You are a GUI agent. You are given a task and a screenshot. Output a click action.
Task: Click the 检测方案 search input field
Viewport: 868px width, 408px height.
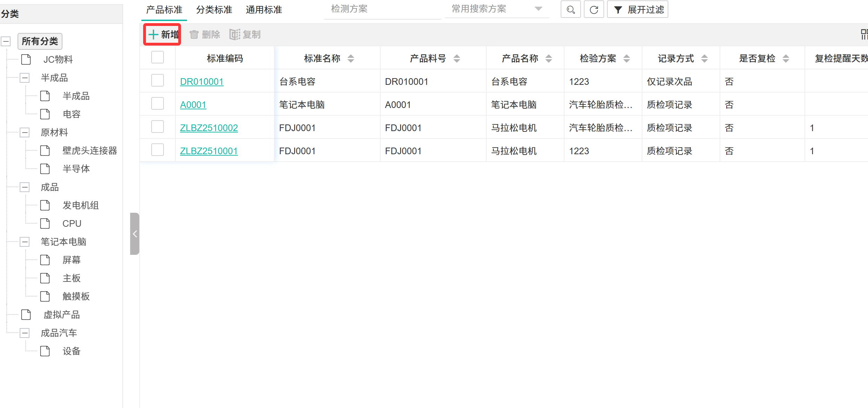pos(382,9)
